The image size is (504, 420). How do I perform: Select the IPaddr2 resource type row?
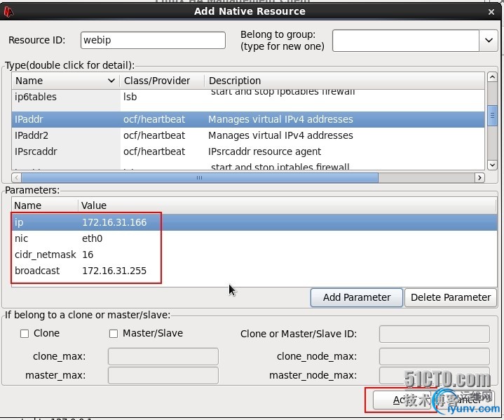(x=248, y=135)
